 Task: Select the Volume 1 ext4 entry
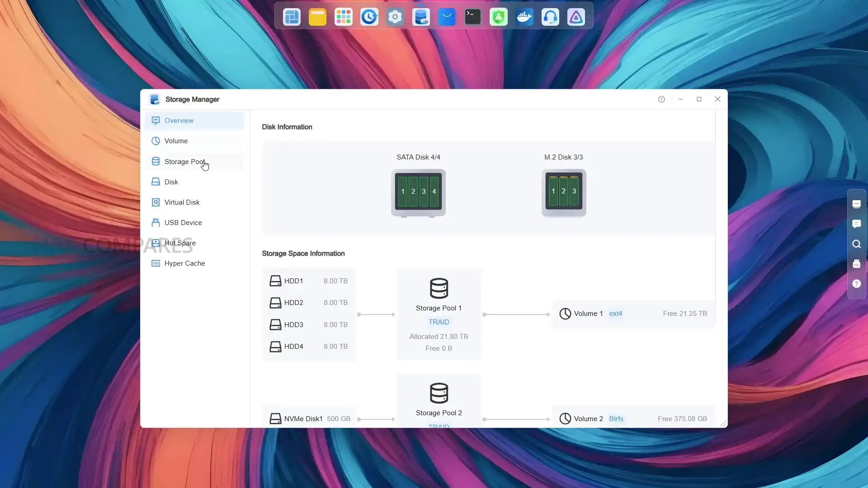(633, 314)
